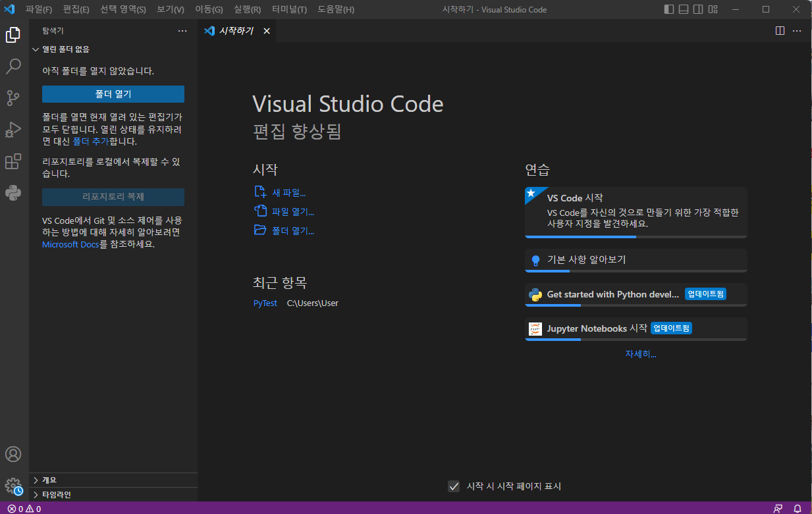Close the 시작하기 tab

pyautogui.click(x=267, y=31)
